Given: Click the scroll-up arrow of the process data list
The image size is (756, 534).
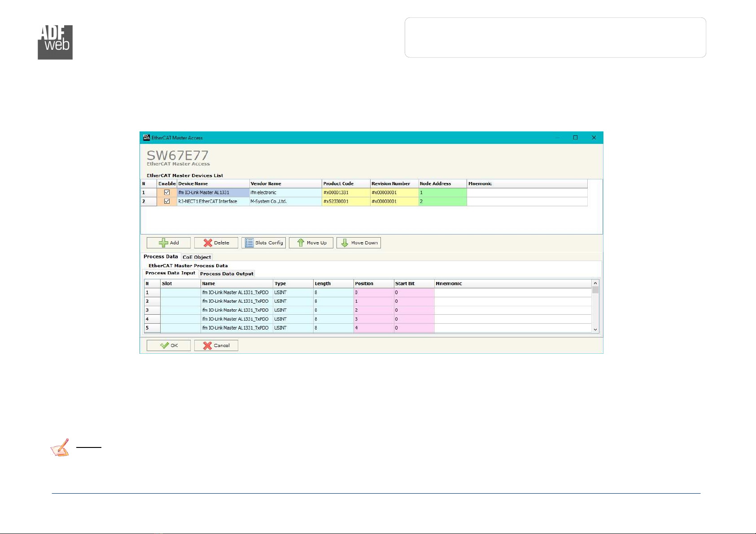Looking at the screenshot, I should click(595, 283).
